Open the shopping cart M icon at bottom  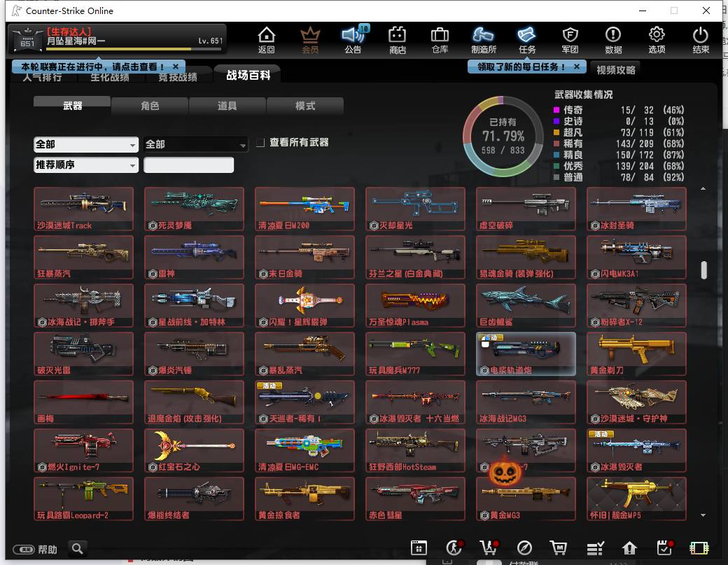[558, 548]
